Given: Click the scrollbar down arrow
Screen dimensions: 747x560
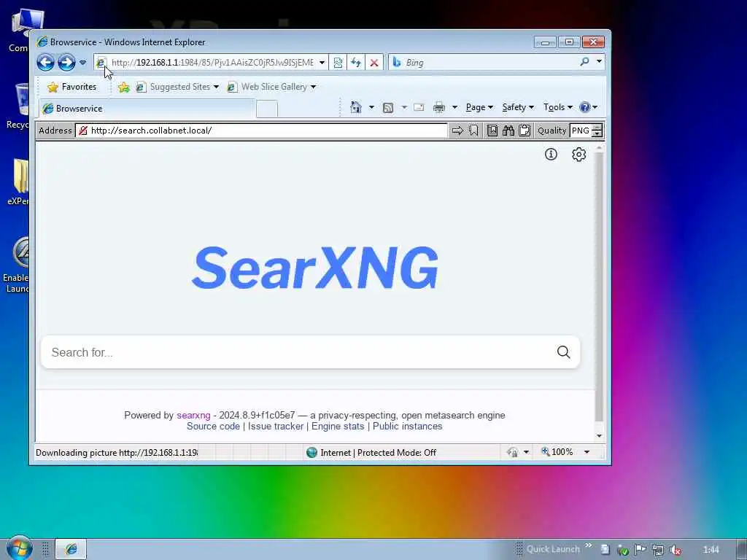Looking at the screenshot, I should (600, 436).
